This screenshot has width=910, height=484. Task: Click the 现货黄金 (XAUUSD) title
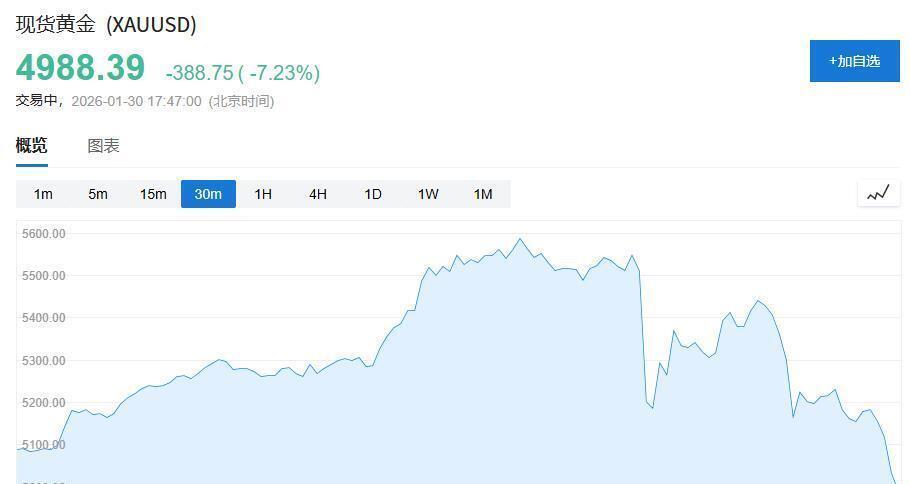point(106,24)
